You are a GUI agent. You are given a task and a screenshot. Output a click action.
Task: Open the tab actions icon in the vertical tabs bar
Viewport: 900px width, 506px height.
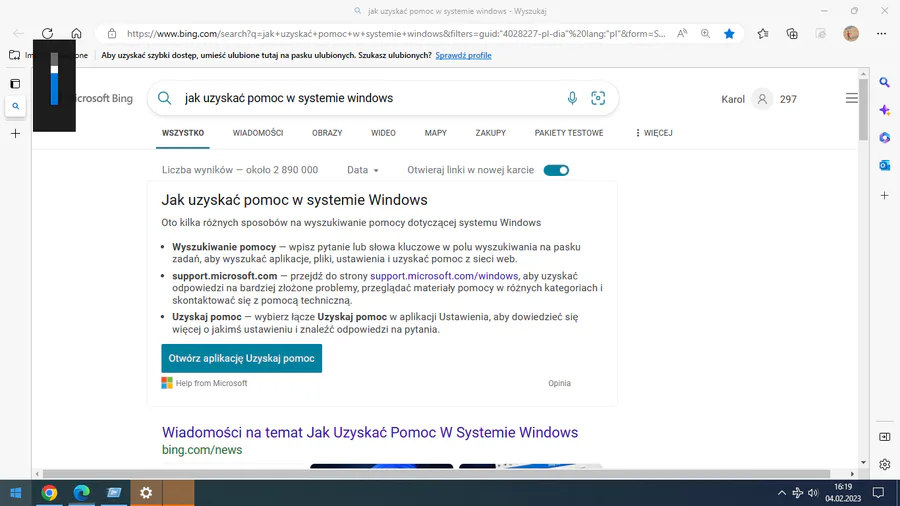coord(15,84)
